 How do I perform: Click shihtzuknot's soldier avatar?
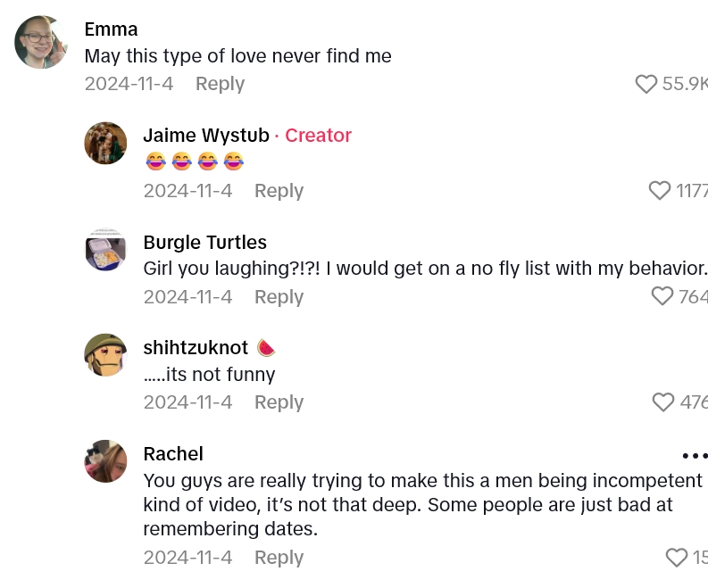105,354
